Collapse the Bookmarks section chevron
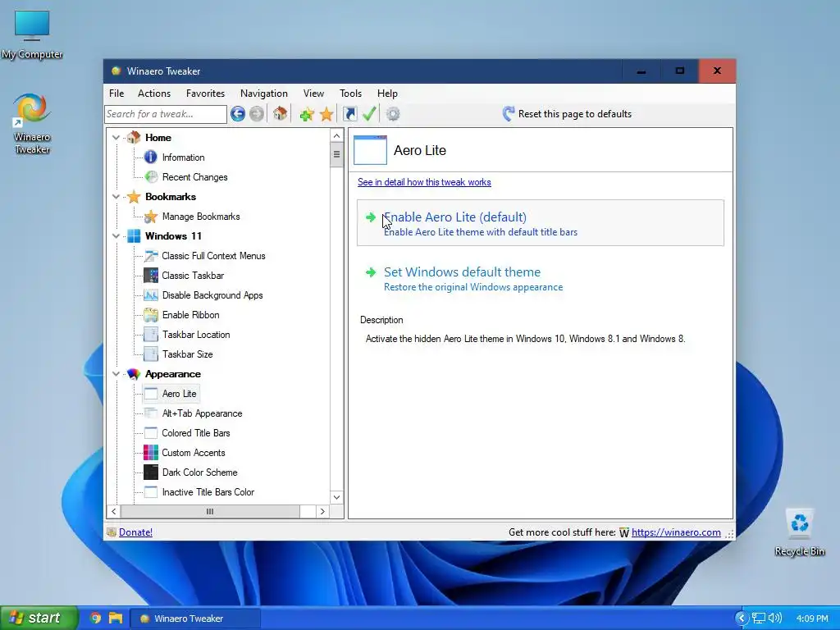The width and height of the screenshot is (840, 630). [116, 197]
